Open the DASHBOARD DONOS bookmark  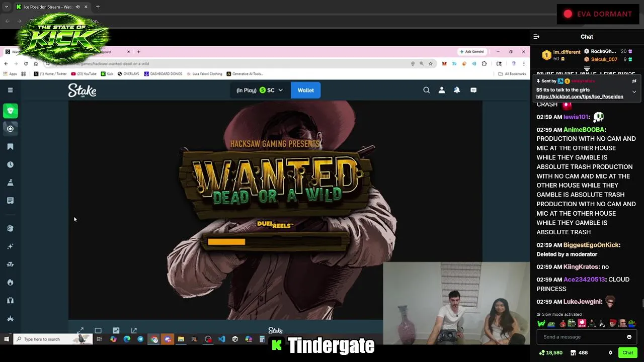tap(163, 74)
